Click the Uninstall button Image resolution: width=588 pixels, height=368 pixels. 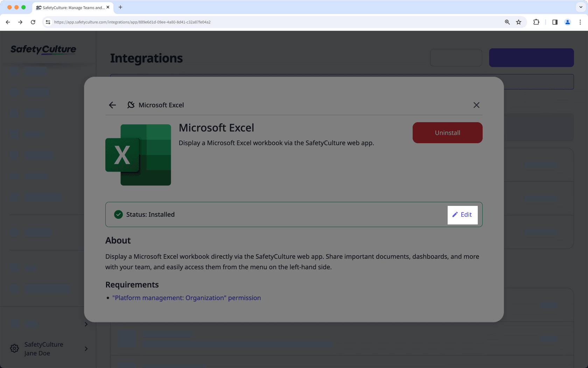pos(447,133)
